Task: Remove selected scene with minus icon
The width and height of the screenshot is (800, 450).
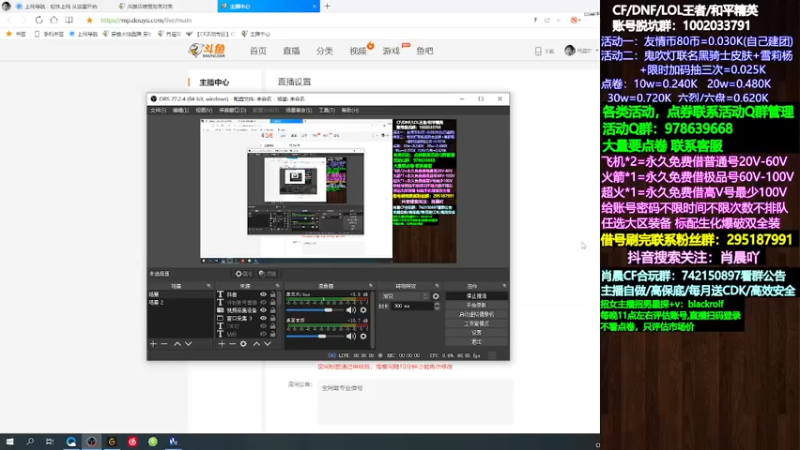Action: click(x=164, y=344)
